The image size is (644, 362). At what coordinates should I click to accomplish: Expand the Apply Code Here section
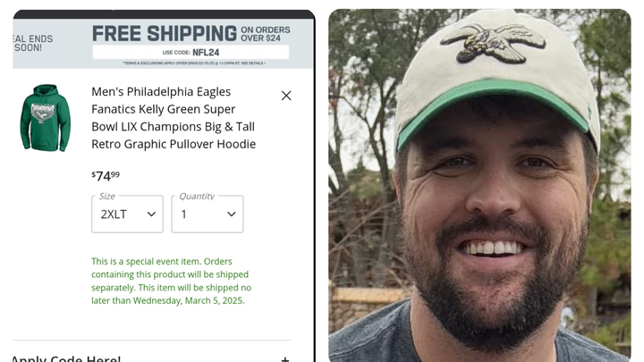click(x=66, y=358)
